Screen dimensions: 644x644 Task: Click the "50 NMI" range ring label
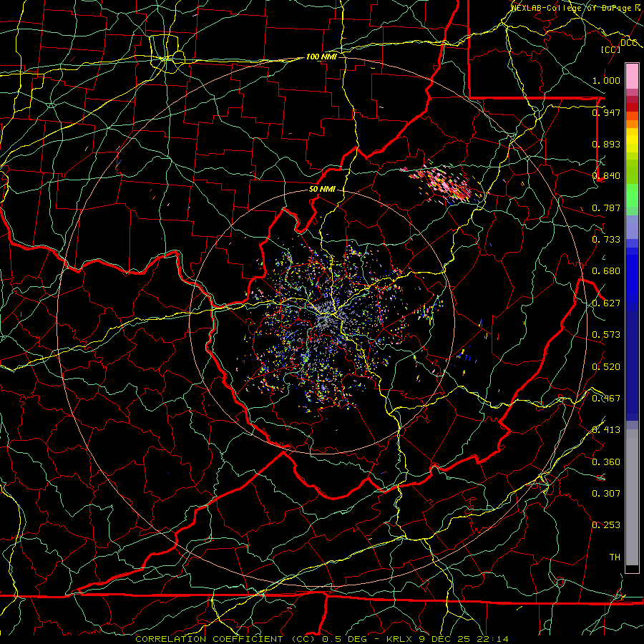click(x=322, y=190)
